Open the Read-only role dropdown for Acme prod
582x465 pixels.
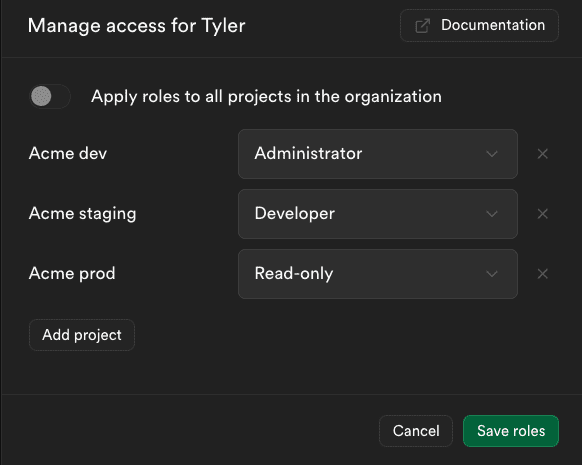pos(378,274)
